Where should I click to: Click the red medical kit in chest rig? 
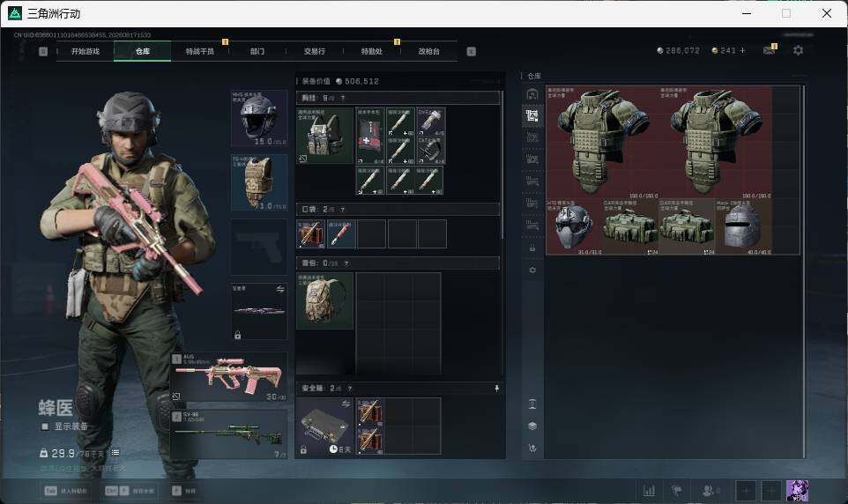pyautogui.click(x=370, y=135)
